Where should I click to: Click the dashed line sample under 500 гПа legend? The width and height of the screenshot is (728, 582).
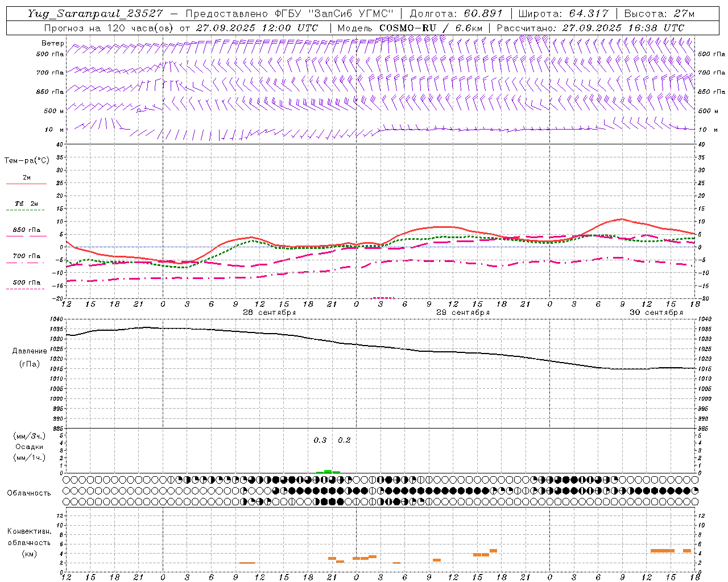26,289
